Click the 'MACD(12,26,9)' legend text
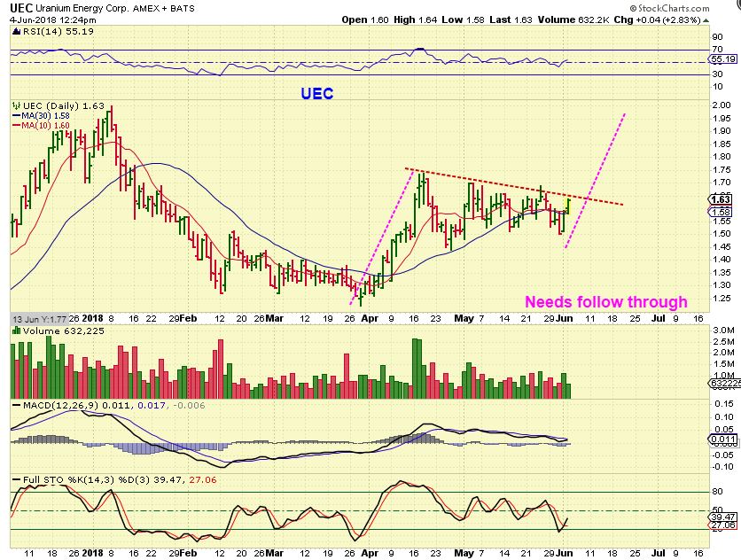 [x=60, y=406]
